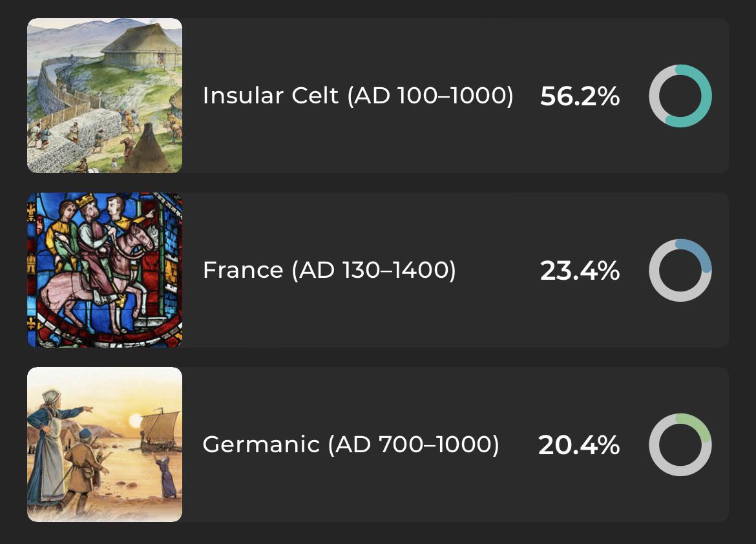756x544 pixels.
Task: Select the Insular Celt (AD 100–1000) label
Action: click(x=357, y=97)
